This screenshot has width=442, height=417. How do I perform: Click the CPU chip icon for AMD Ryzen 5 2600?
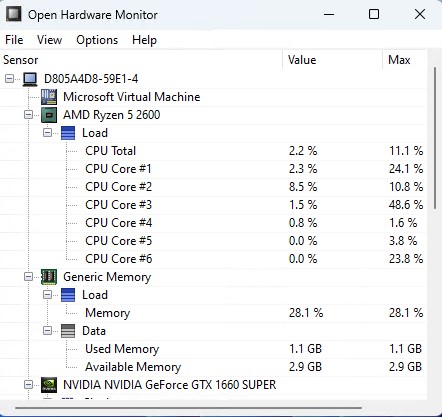49,115
